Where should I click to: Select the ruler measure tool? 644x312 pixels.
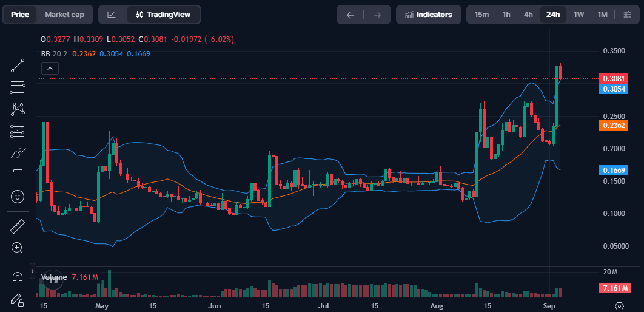(17, 226)
